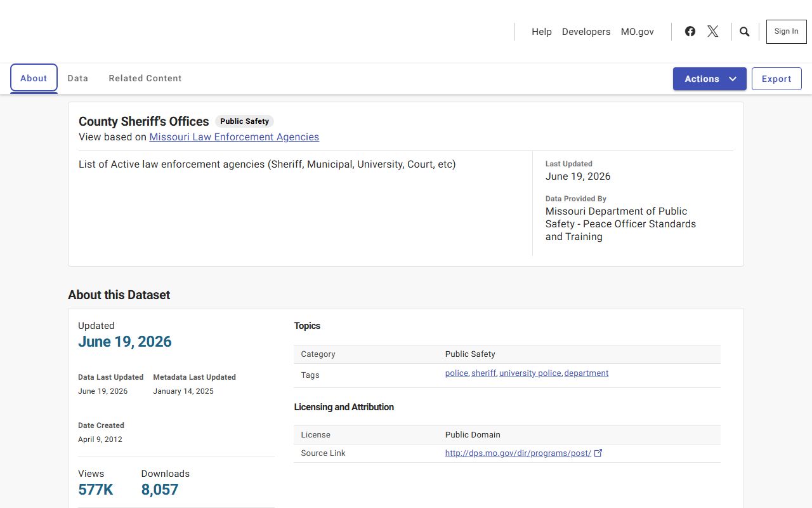Screen dimensions: 812x508
Task: Switch to the Data tab
Action: coord(78,78)
